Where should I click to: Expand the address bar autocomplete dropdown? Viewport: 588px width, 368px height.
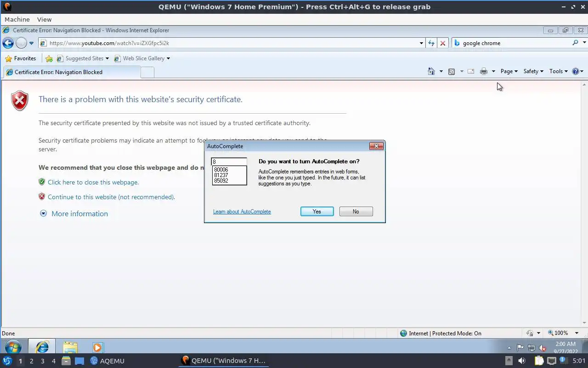pos(421,43)
